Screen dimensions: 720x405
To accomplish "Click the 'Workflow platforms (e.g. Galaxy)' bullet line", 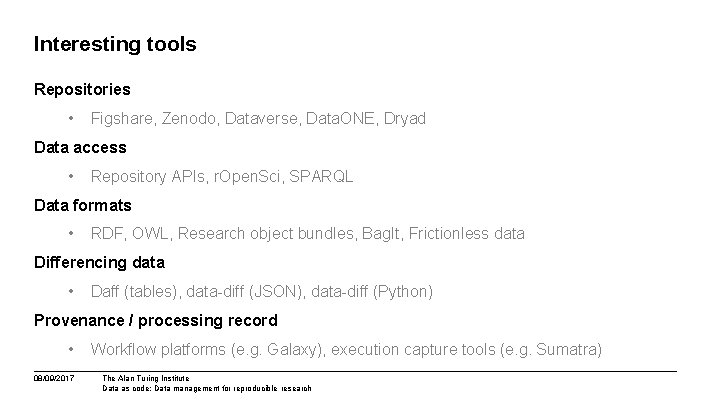I will [x=346, y=350].
